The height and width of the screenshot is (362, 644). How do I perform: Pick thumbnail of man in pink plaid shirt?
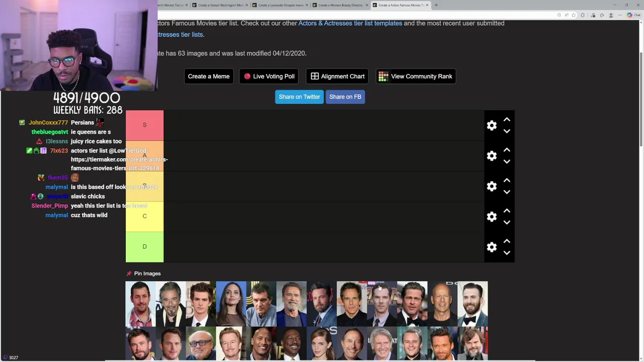coord(140,304)
